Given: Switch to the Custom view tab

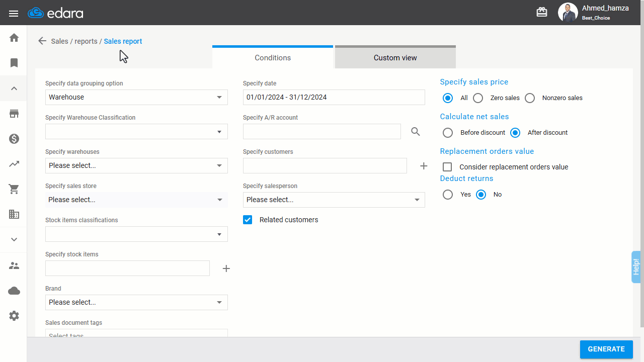Looking at the screenshot, I should click(x=395, y=57).
